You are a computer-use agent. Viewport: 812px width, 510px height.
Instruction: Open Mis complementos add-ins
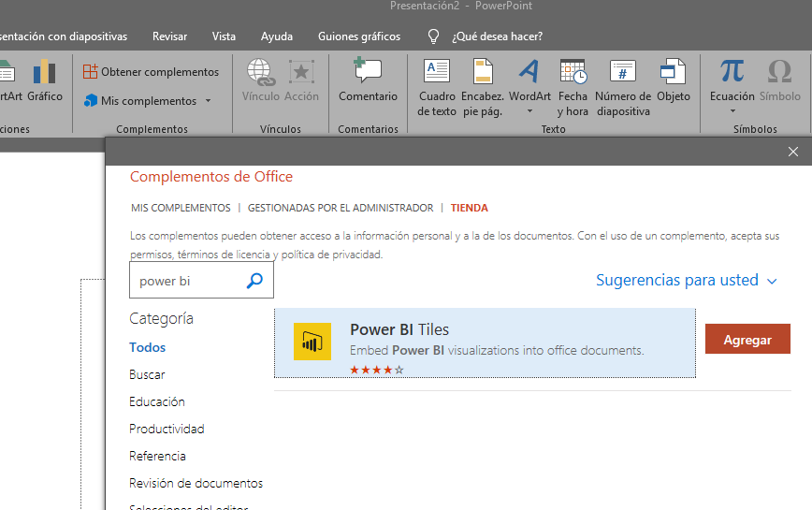point(140,100)
